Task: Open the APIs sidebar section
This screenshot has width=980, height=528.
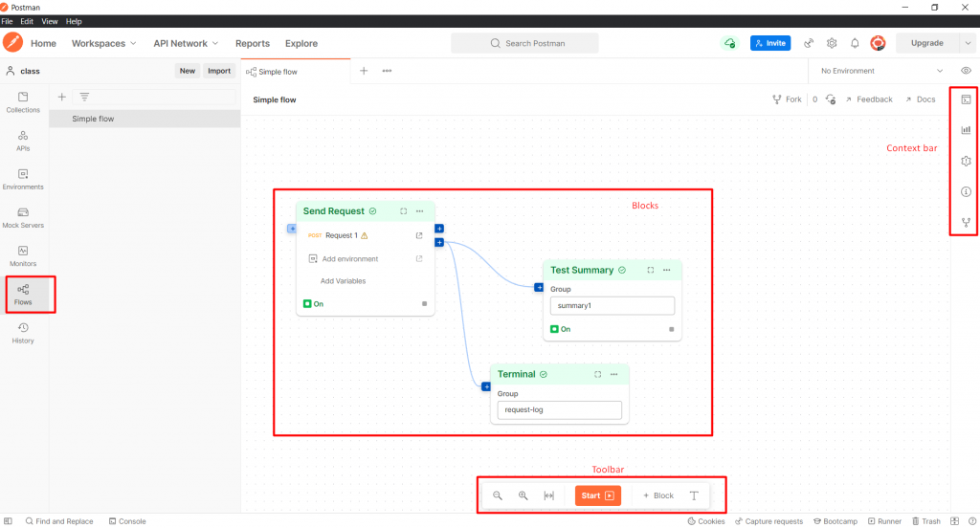Action: [x=23, y=141]
